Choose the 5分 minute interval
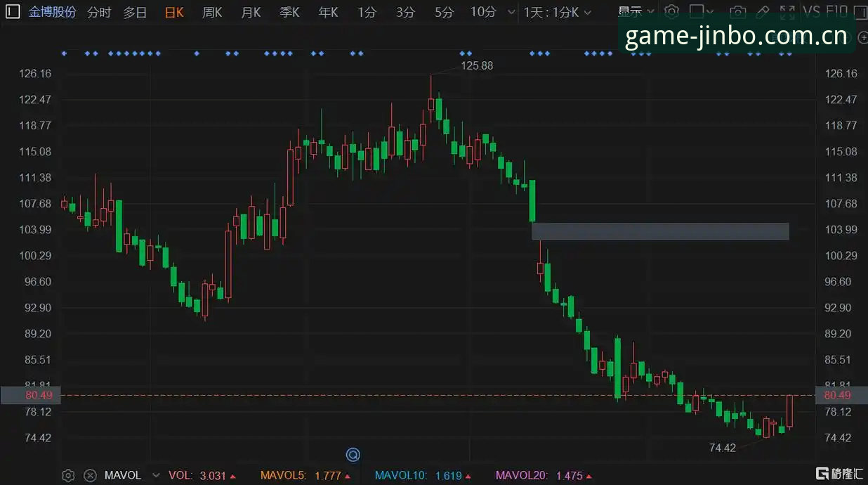 coord(444,12)
